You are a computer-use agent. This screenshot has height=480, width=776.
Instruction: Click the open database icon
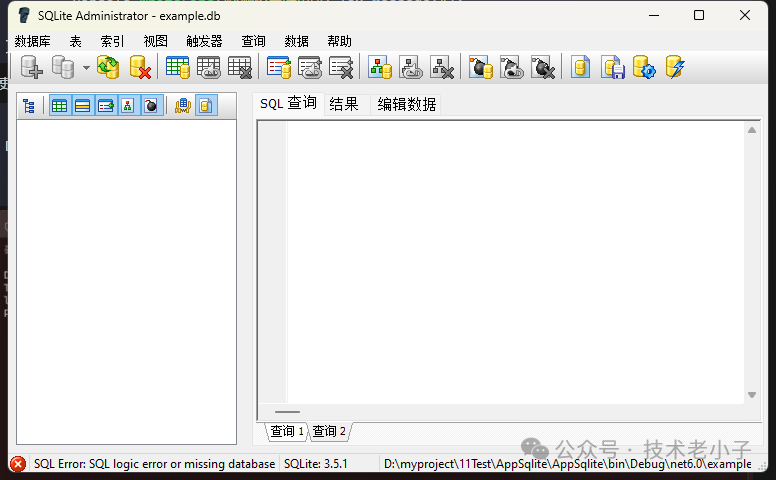(63, 67)
